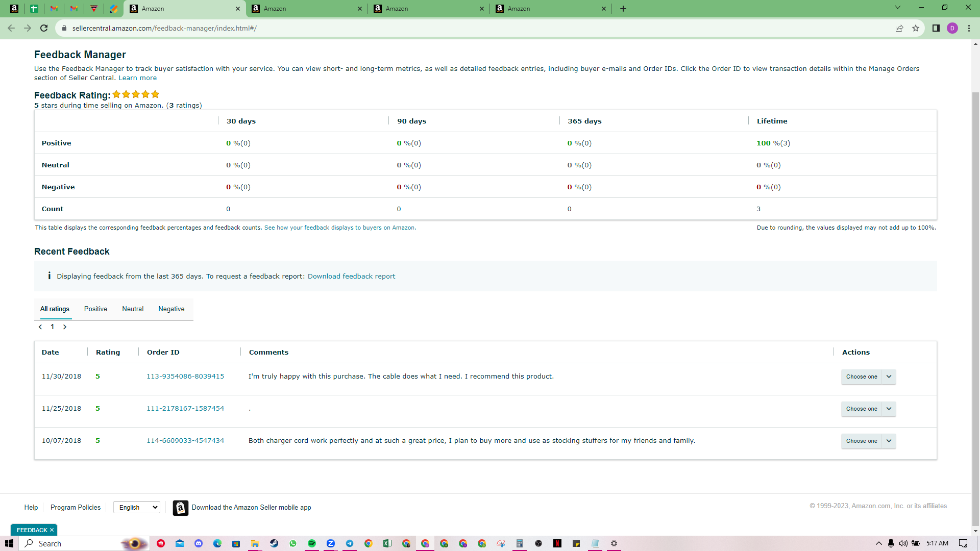This screenshot has height=551, width=980.
Task: Expand Choose one for the 11/25/2018 feedback
Action: [868, 409]
